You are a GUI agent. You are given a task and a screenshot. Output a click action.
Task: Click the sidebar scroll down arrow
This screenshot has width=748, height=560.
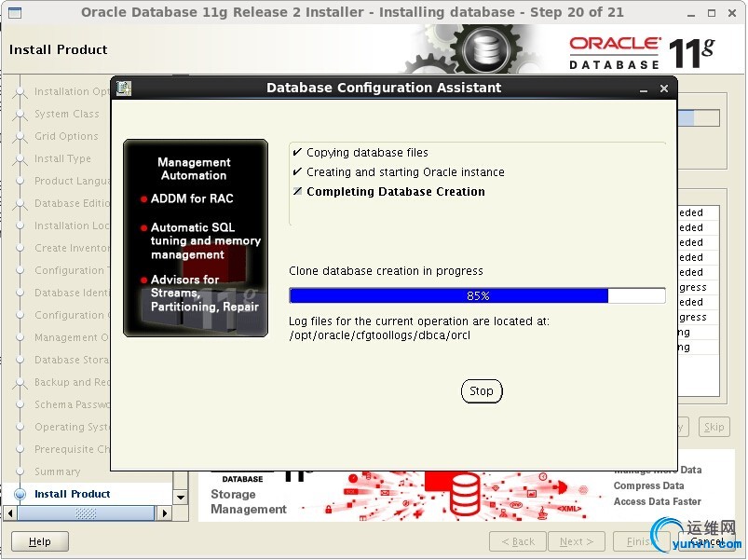(x=181, y=497)
